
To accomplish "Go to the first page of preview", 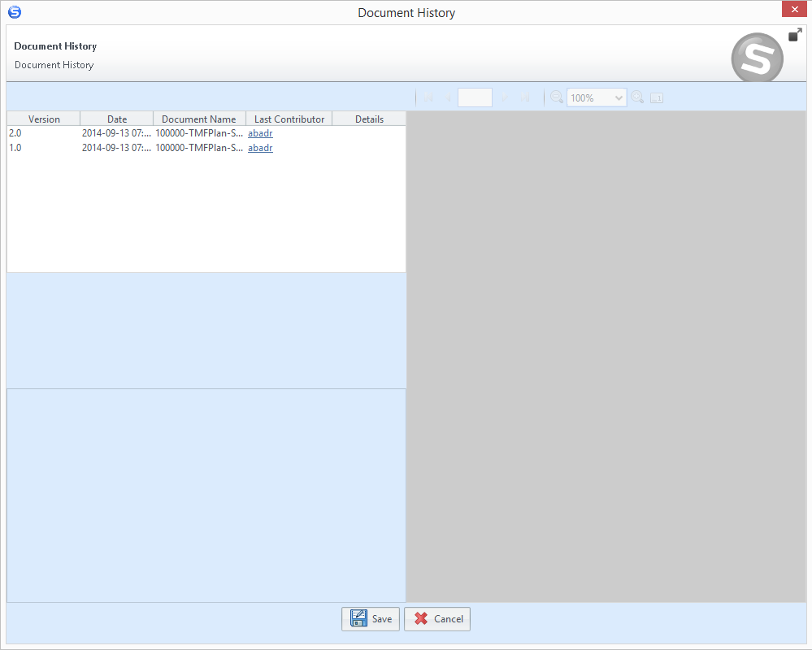I will click(x=428, y=97).
